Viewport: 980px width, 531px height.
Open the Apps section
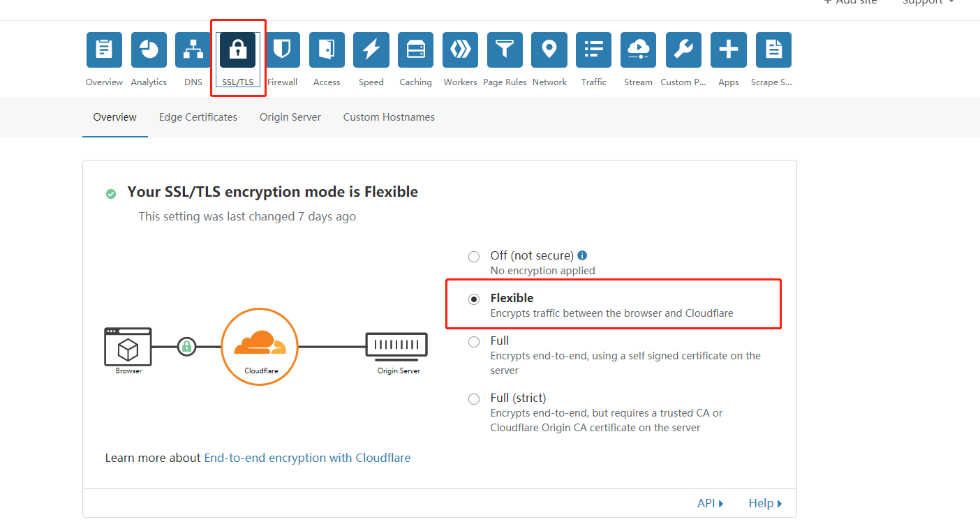pyautogui.click(x=728, y=50)
